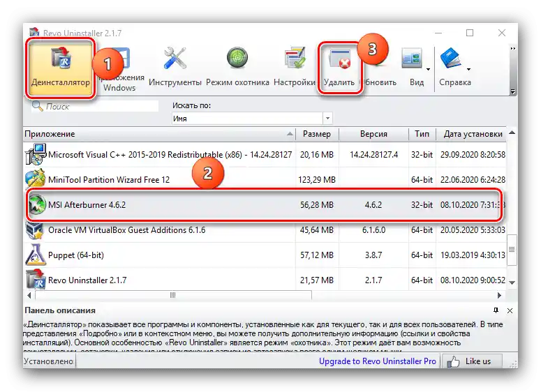This screenshot has height=392, width=541.
Task: Focus the Поиск search field
Action: click(95, 107)
